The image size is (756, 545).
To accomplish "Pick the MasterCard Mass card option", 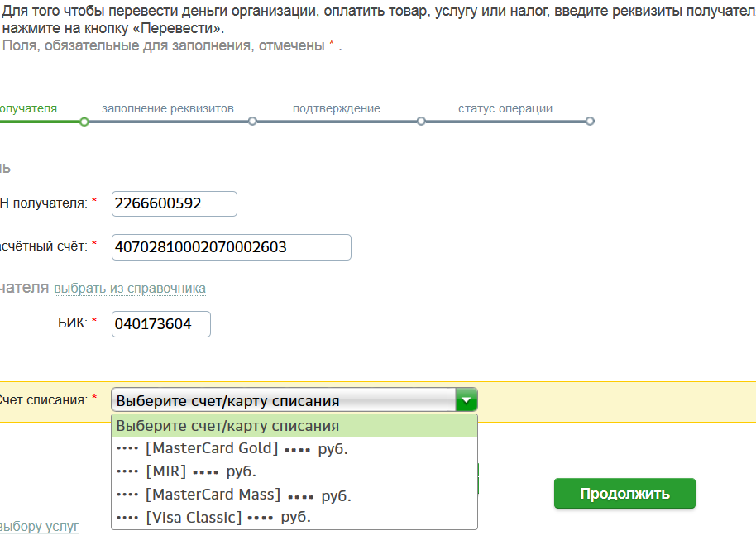I will tap(294, 495).
